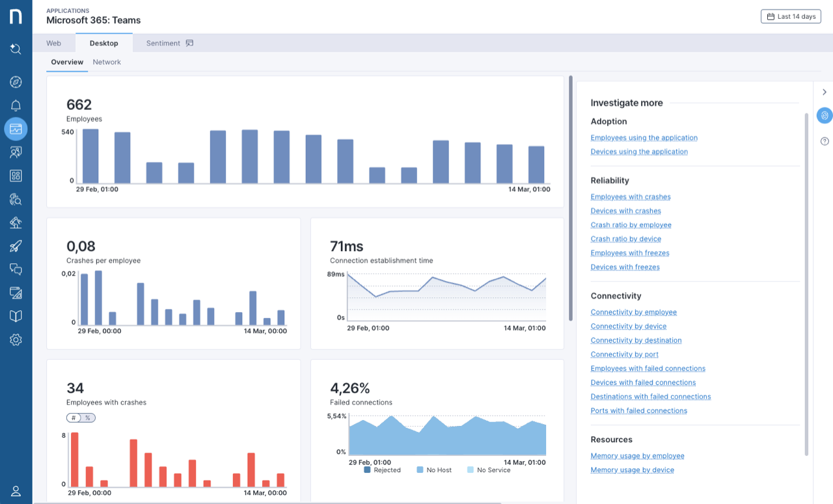
Task: Open the Library book icon in sidebar
Action: [x=16, y=316]
